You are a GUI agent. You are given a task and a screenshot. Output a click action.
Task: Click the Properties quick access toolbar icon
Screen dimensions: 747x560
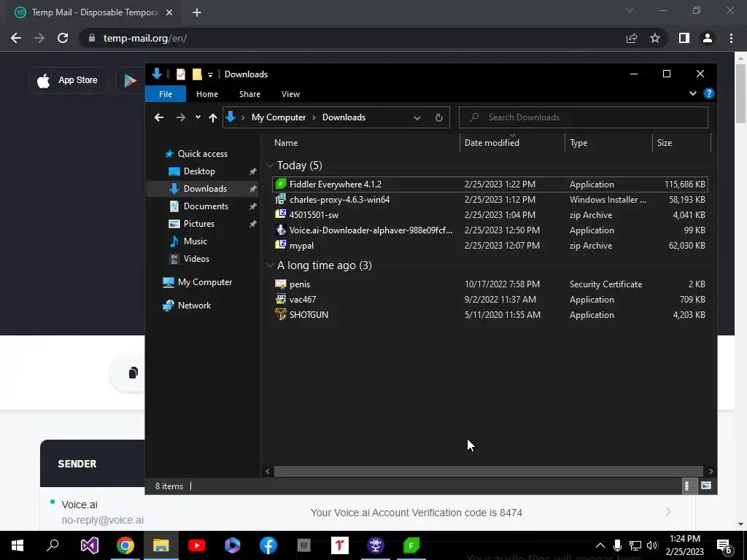click(x=181, y=74)
